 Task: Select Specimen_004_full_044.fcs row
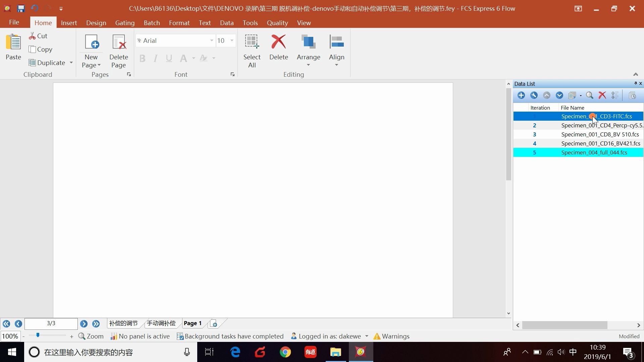pos(578,153)
